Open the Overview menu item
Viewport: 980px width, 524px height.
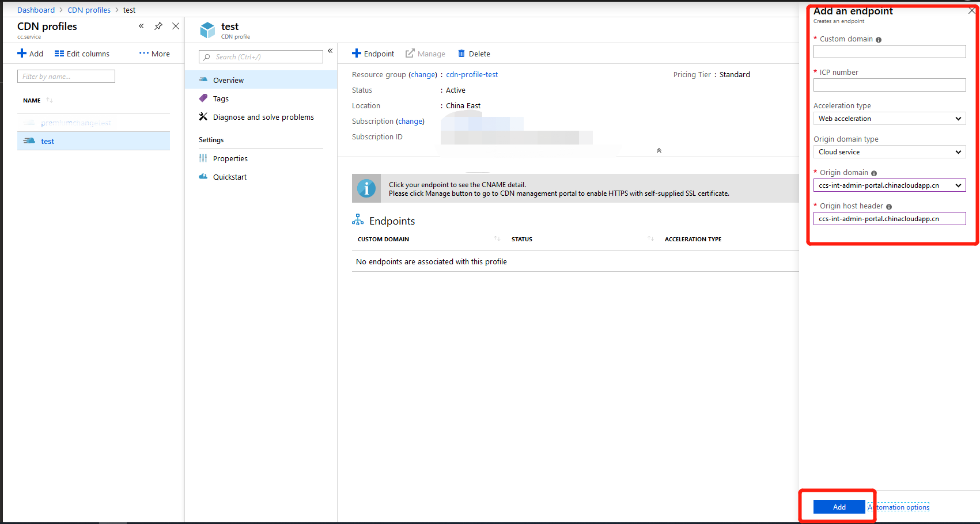coord(261,80)
